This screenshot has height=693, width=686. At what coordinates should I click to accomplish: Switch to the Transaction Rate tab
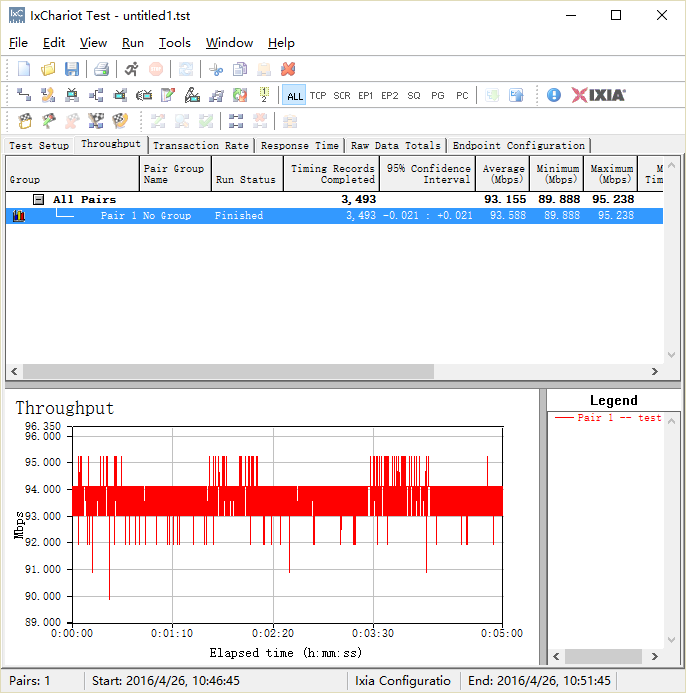[201, 145]
